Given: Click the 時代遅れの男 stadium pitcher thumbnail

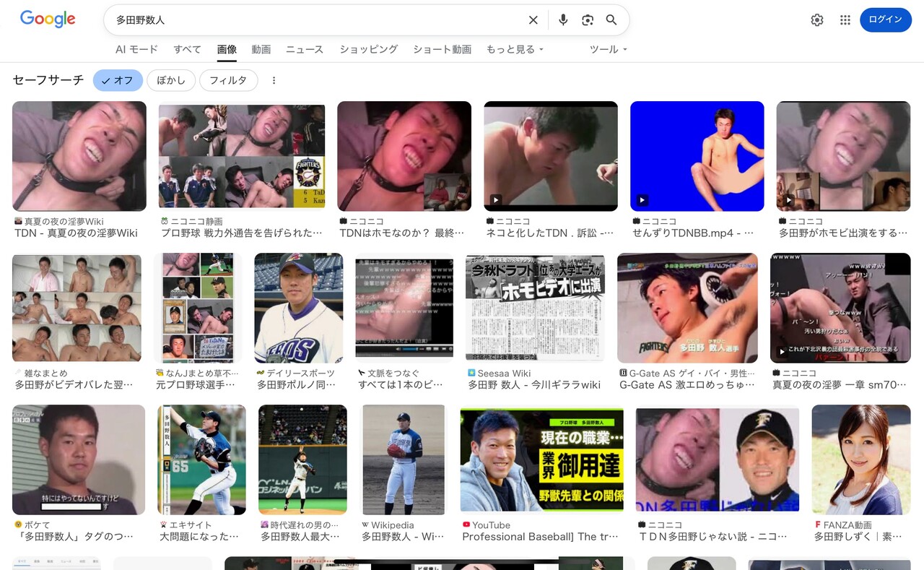Looking at the screenshot, I should click(302, 459).
